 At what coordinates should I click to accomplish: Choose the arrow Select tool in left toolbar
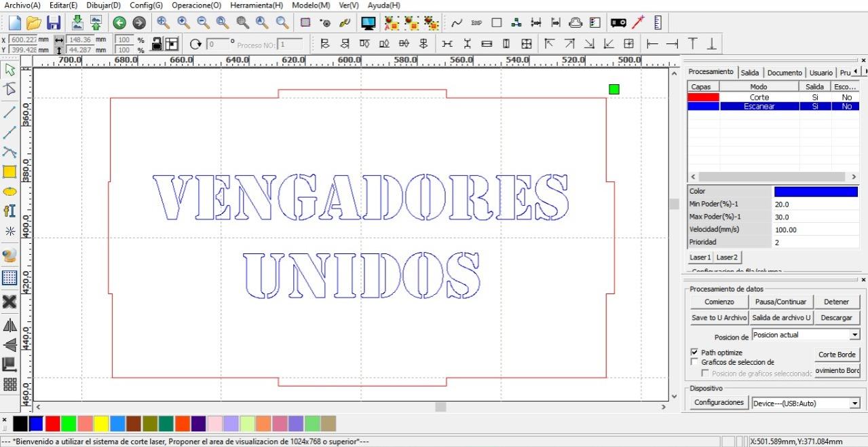click(10, 69)
